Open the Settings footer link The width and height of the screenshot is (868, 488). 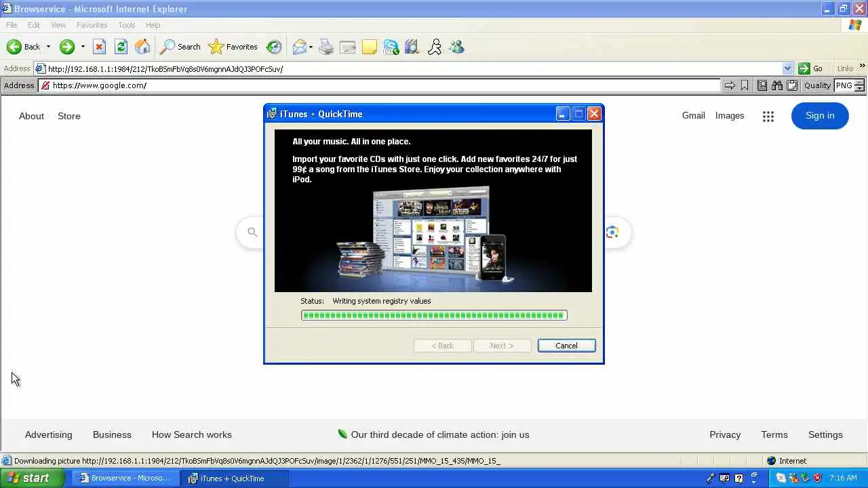(825, 435)
